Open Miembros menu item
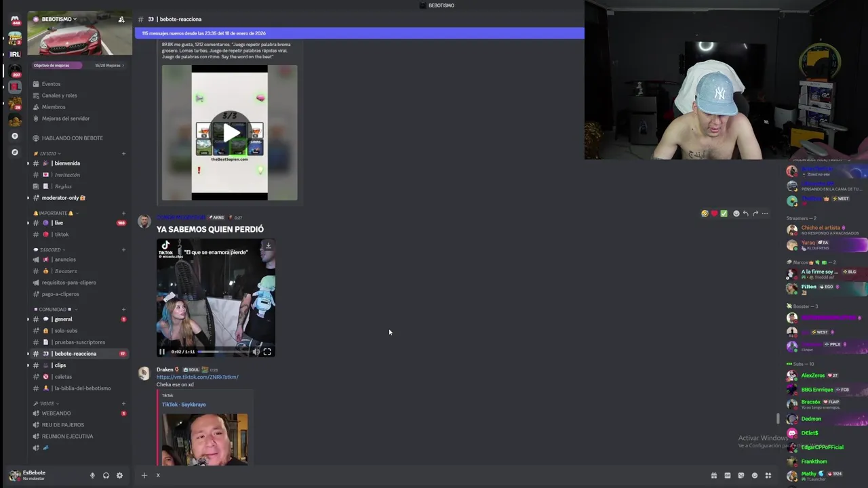 tap(79, 107)
